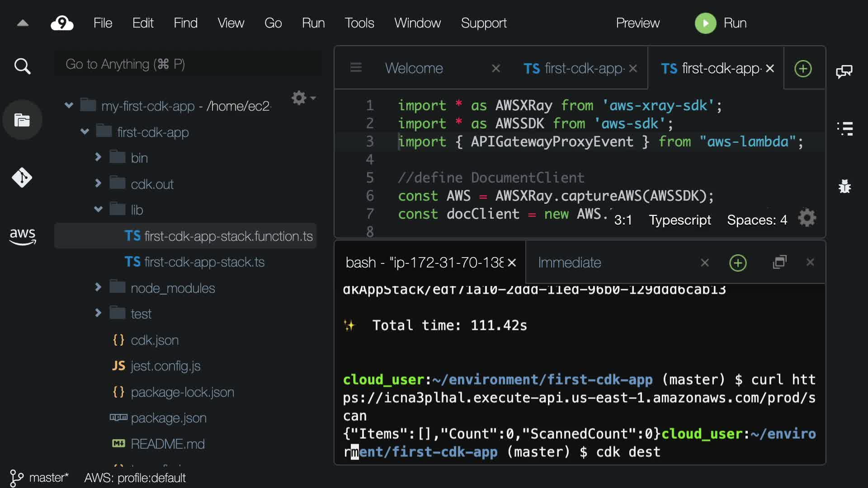Click the Cloud9 logo icon
The image size is (868, 488).
pyautogui.click(x=62, y=23)
